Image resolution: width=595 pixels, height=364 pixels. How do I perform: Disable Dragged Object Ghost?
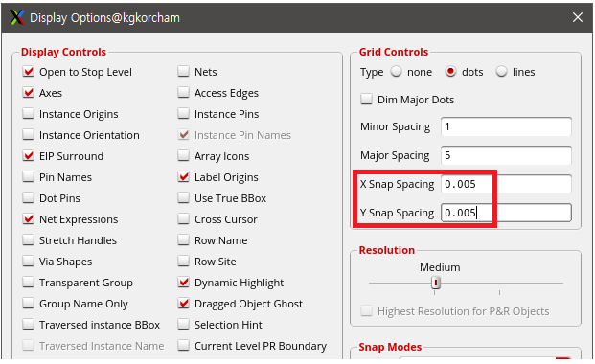(184, 304)
